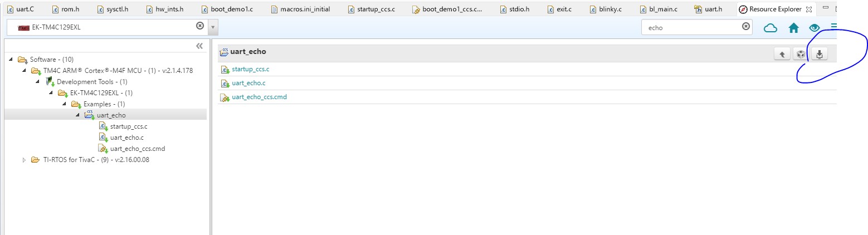Switch to the boot_demo1.c editor tab

point(227,9)
